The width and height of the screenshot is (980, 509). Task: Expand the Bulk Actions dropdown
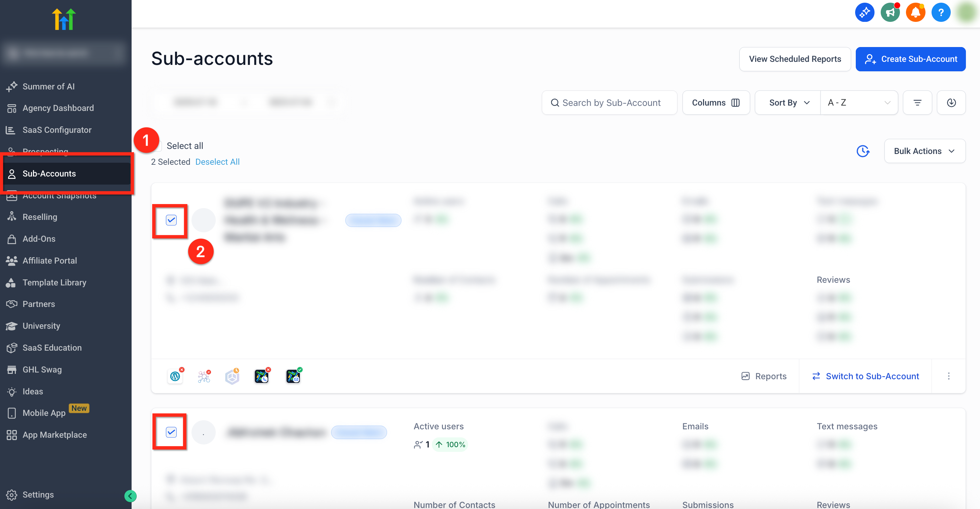[924, 151]
